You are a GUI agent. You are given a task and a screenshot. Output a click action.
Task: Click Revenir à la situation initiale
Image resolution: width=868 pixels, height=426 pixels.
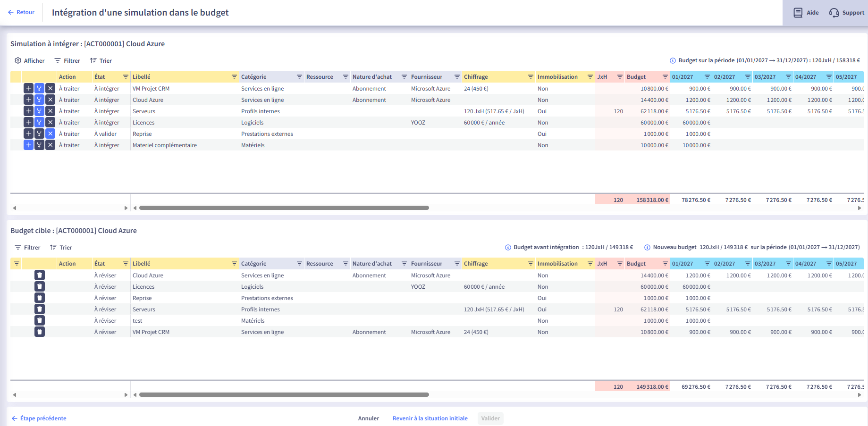[x=430, y=418]
